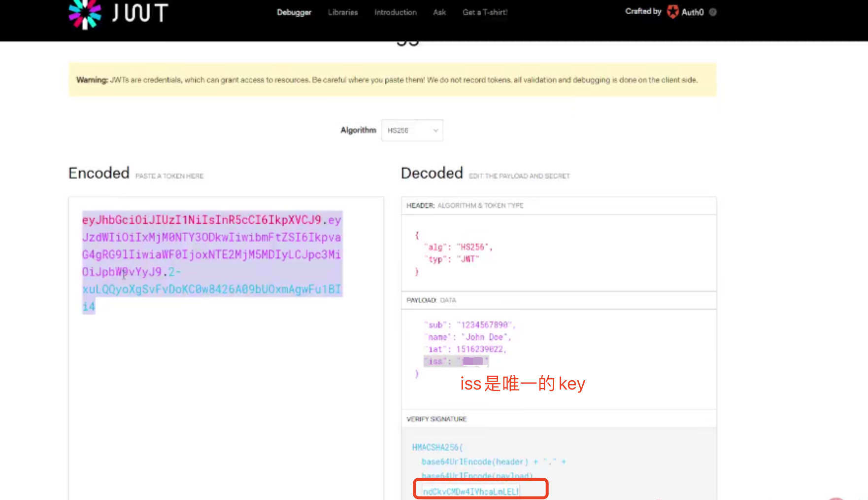Click the "iat": 1516239022 payload line
Viewport: 868px width, 500px height.
(x=465, y=349)
